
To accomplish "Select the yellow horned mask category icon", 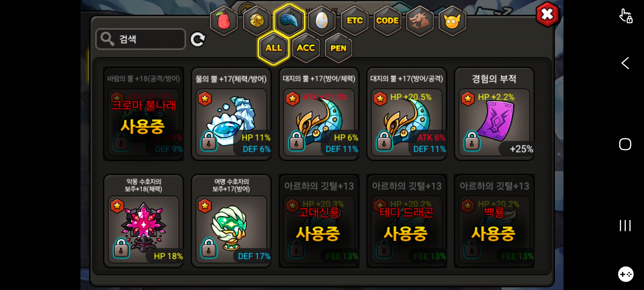I will coord(452,20).
